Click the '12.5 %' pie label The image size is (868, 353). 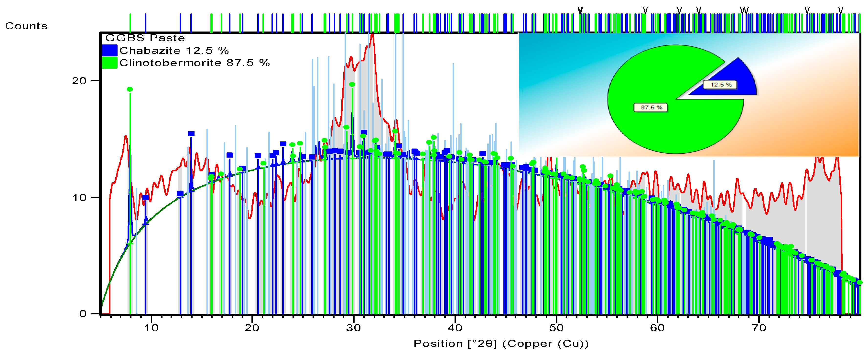721,85
